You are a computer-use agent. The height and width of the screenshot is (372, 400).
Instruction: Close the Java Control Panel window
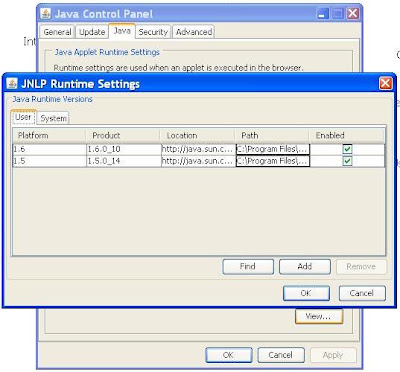coord(352,14)
